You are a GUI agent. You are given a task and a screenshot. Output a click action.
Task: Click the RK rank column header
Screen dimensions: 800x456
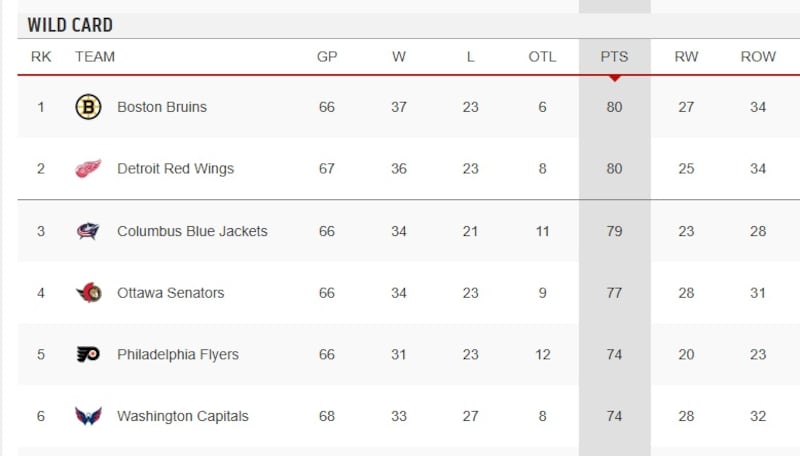tap(41, 57)
